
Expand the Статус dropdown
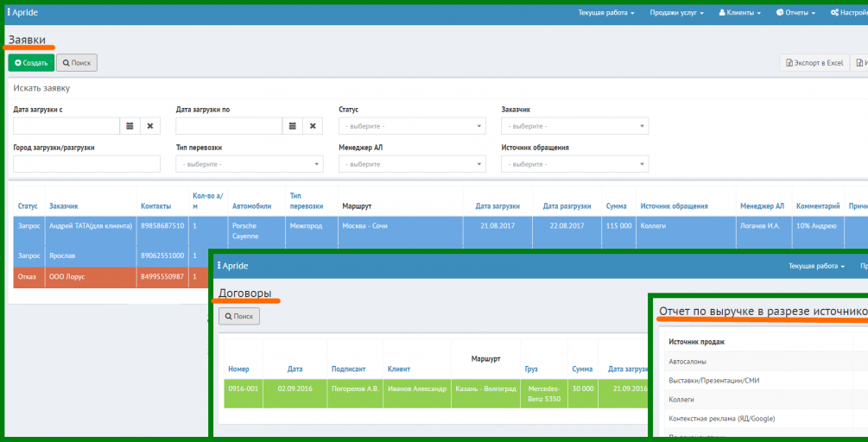point(413,126)
